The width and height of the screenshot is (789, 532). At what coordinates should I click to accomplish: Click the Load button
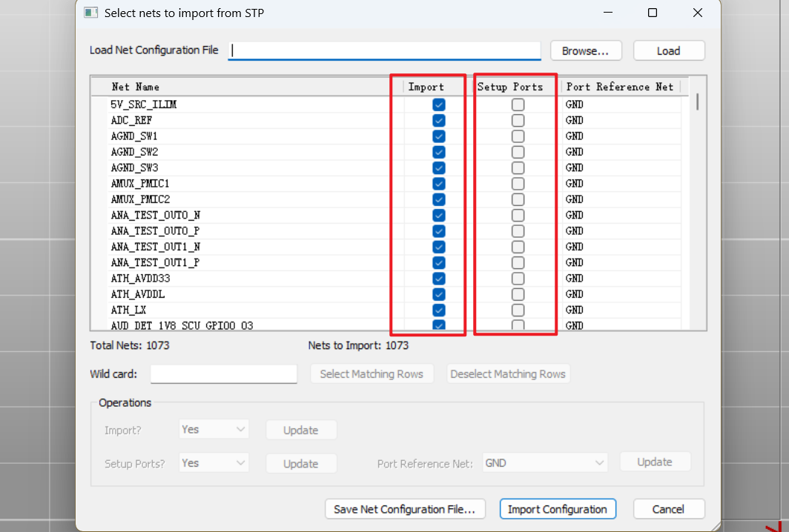(669, 51)
